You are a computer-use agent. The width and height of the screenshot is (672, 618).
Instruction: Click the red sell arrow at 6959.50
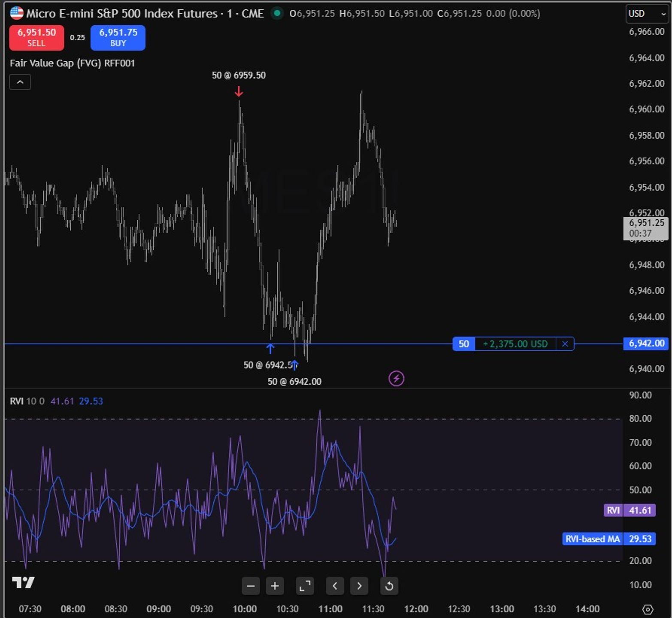click(x=239, y=91)
